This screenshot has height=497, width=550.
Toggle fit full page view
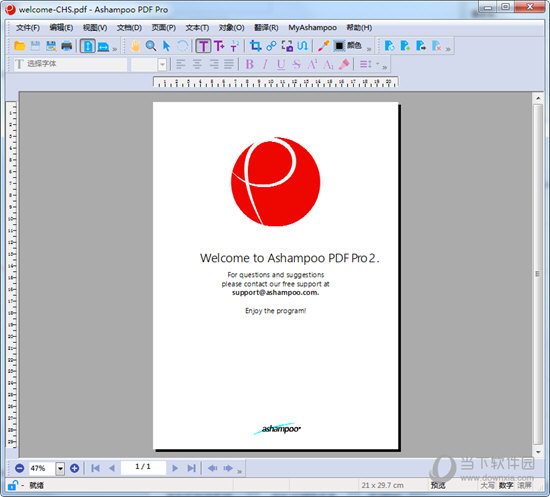(x=88, y=46)
